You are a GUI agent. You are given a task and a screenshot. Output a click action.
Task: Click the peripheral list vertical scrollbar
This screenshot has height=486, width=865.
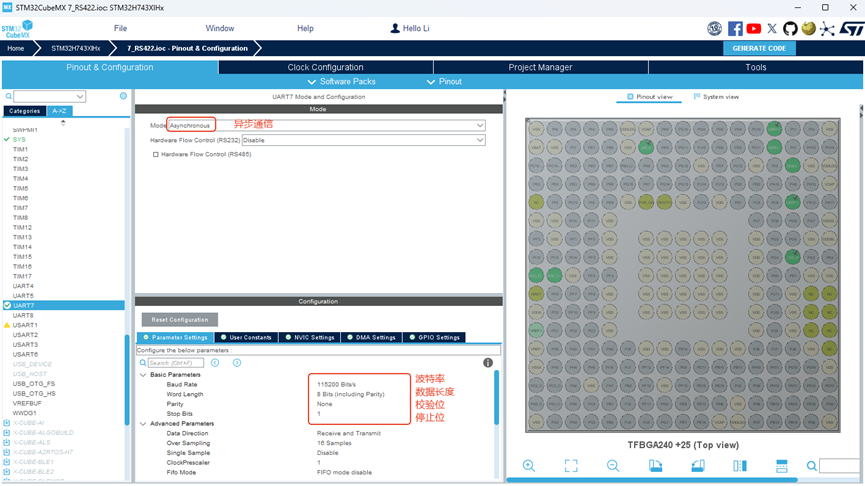coord(127,380)
